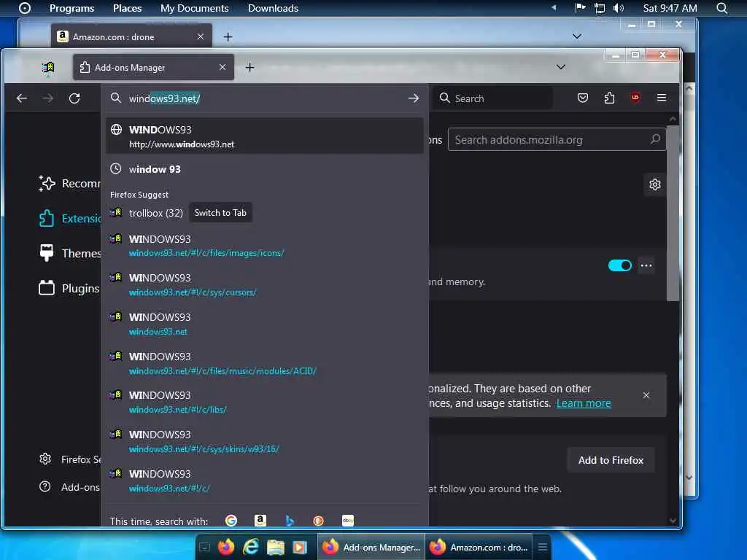Click the top panel search magnifier

tap(721, 8)
